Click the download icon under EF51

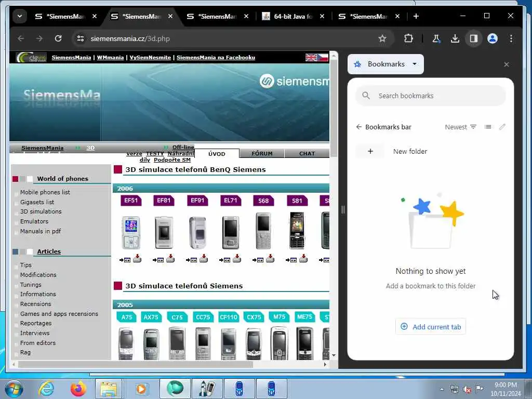pyautogui.click(x=137, y=259)
